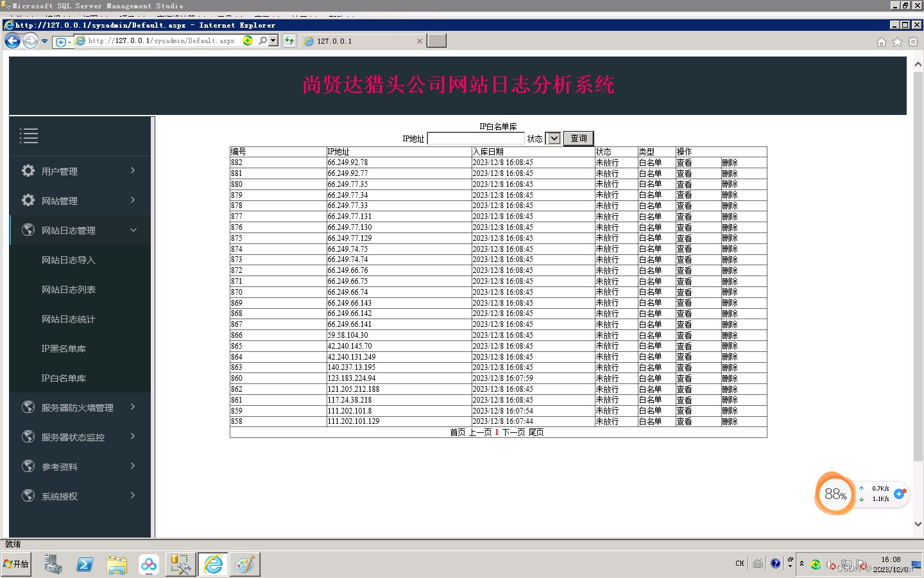
Task: Click the blue plus icon on speed widget
Action: 900,494
